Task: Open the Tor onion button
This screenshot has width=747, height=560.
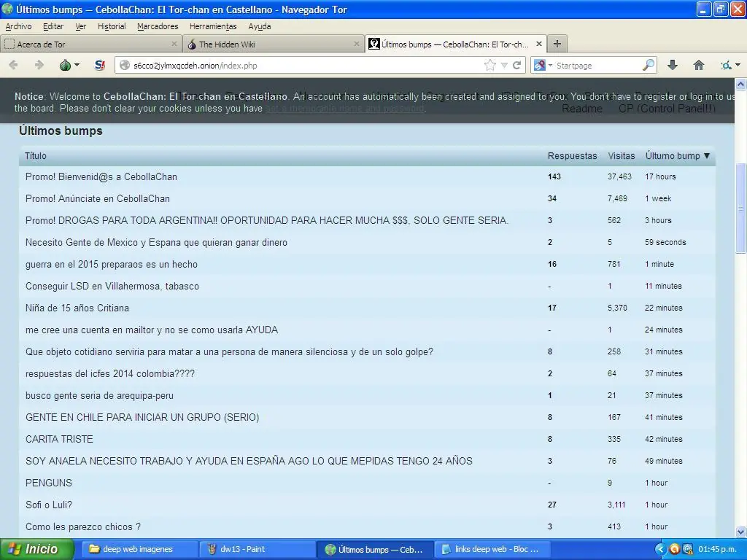Action: 65,65
